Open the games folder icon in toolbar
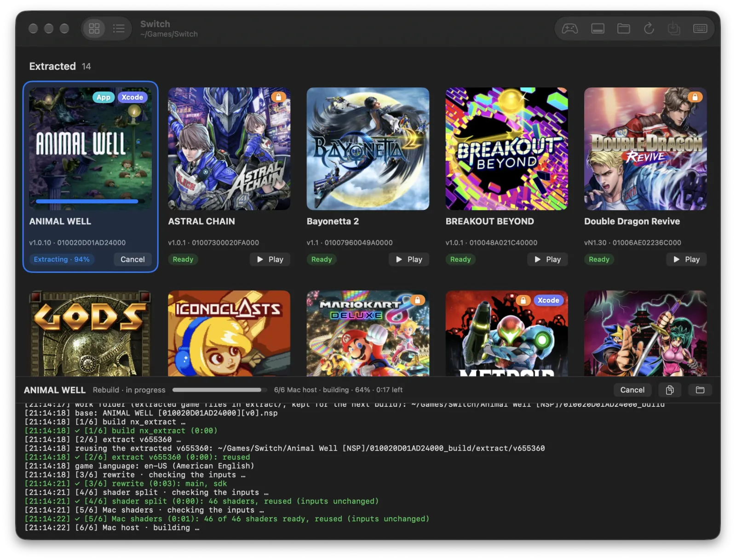This screenshot has width=736, height=560. click(623, 29)
